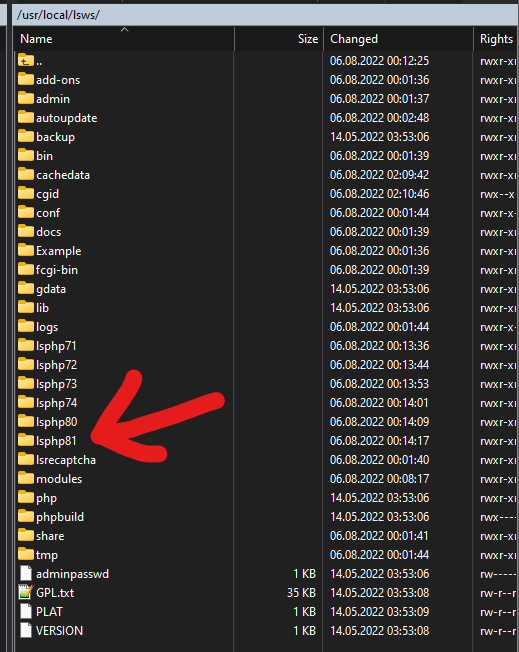Click the logs folder icon
Screen dimensions: 519x652
[26, 326]
